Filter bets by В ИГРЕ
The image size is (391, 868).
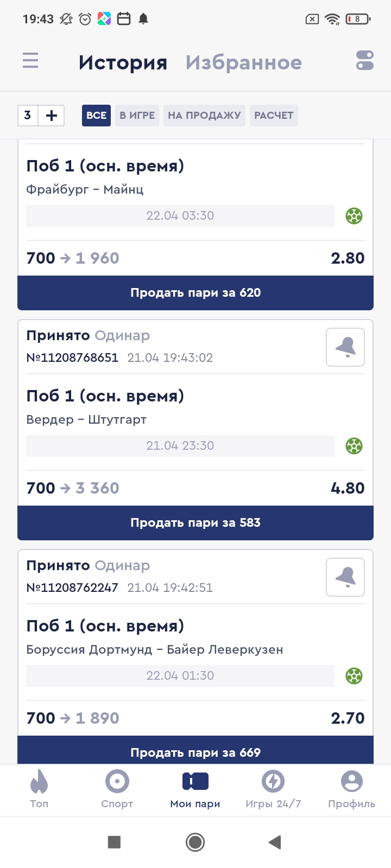[x=137, y=115]
